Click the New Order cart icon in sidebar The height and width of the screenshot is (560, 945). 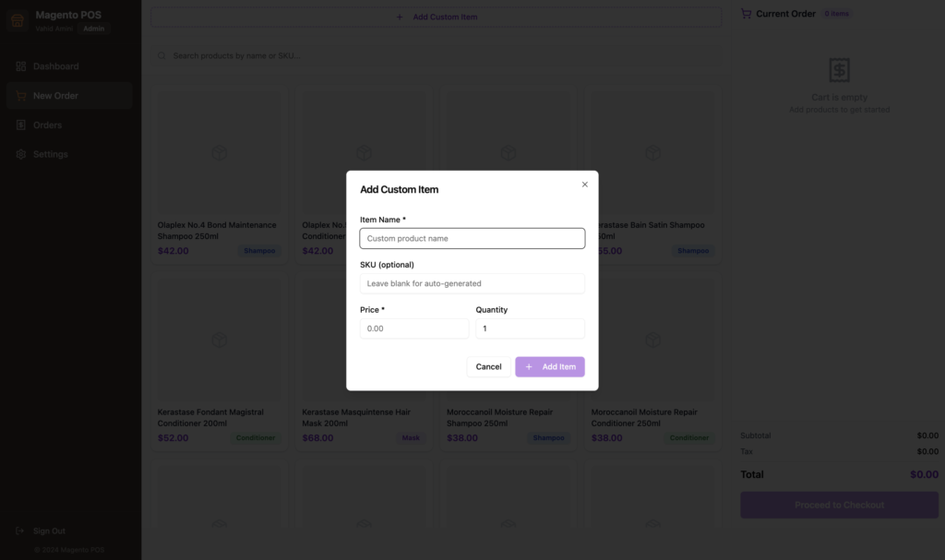click(x=20, y=95)
